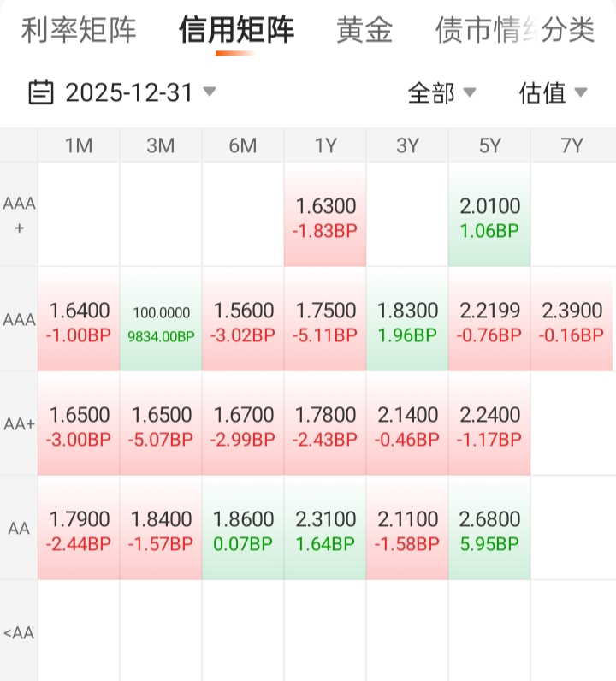Image resolution: width=616 pixels, height=681 pixels.
Task: Select the 信用矩阵 tab
Action: coord(236,30)
